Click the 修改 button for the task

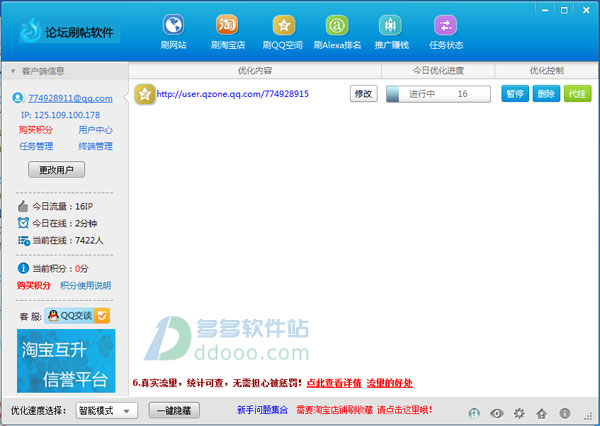pos(364,94)
